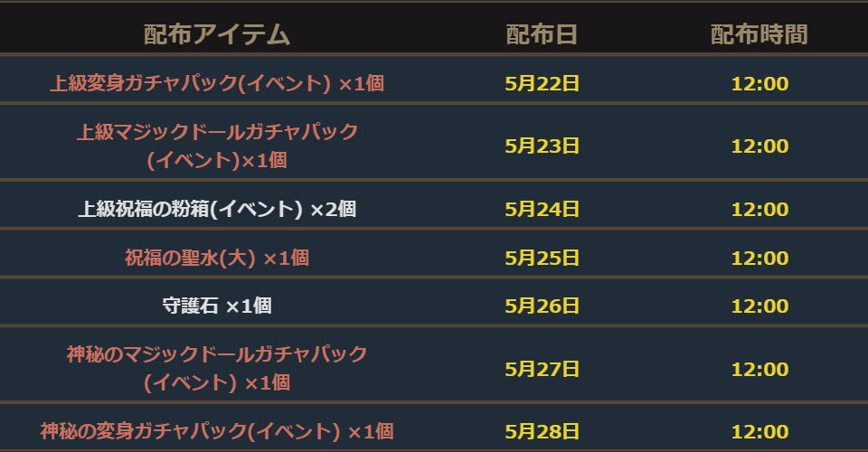
Task: Open the 祝福の聖水(大) ×1個 item
Action: [217, 258]
